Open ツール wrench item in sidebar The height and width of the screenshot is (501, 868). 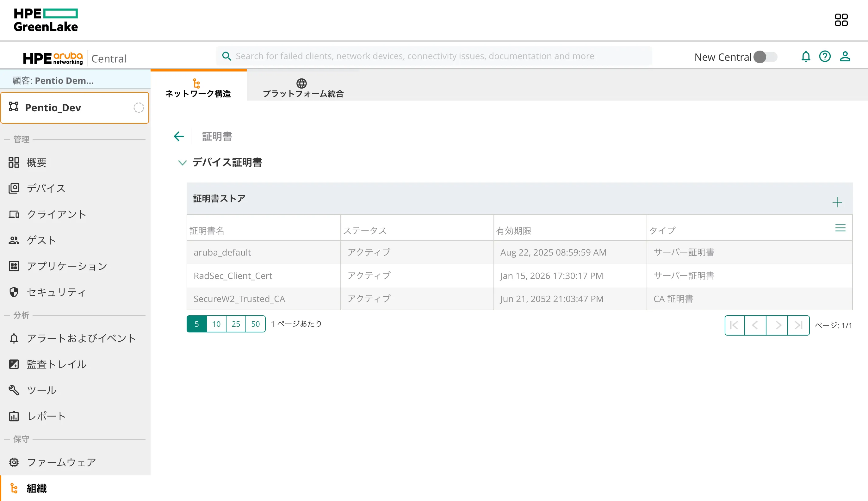point(41,390)
